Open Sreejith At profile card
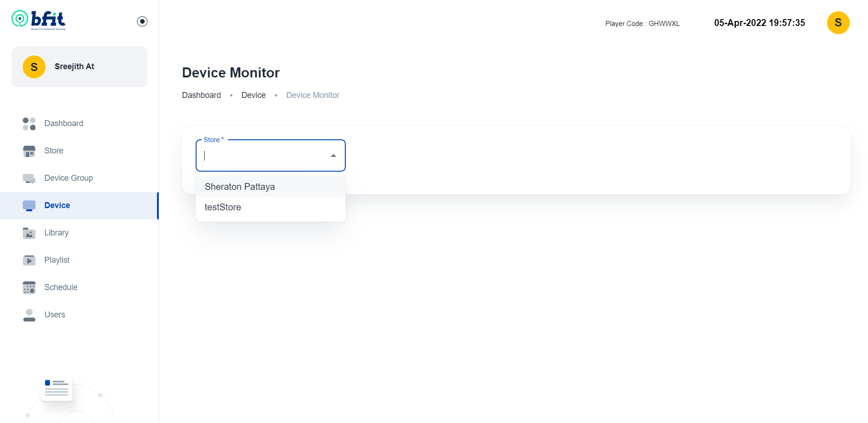Image resolution: width=868 pixels, height=423 pixels. 79,67
